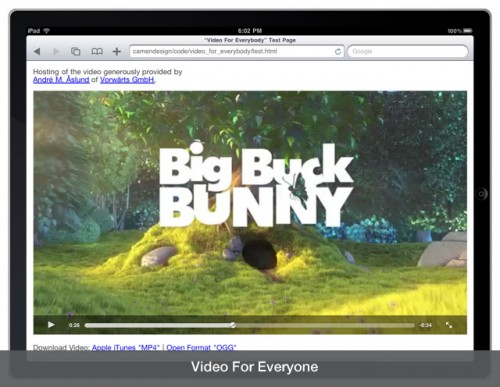500x387 pixels.
Task: Tap the 6:02 PM clock
Action: tap(250, 31)
